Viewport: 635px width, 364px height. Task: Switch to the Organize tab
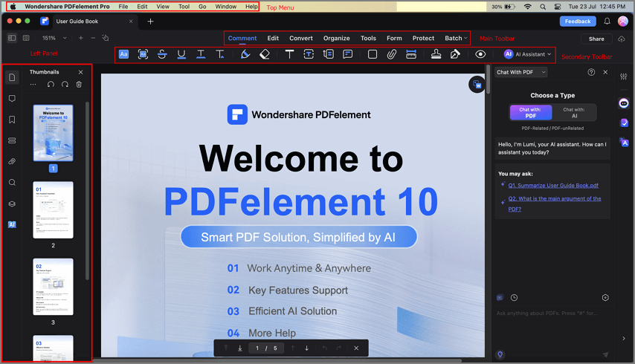tap(337, 38)
